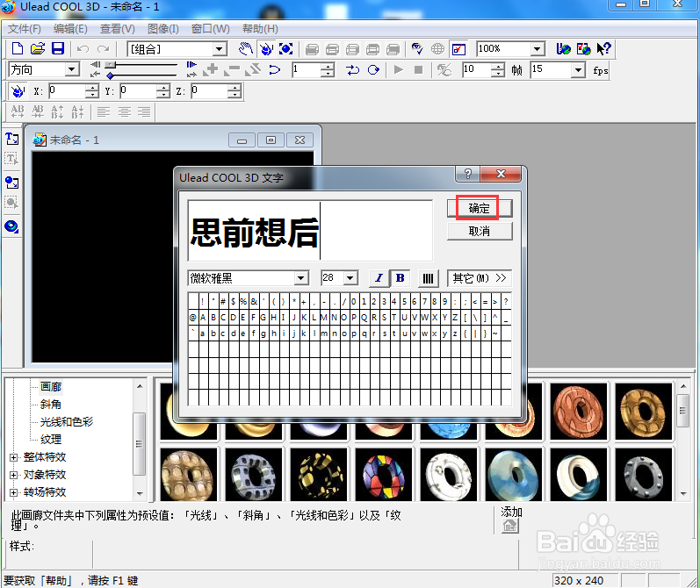
Task: Click the keyframe diamond marker slider
Action: pos(110,75)
